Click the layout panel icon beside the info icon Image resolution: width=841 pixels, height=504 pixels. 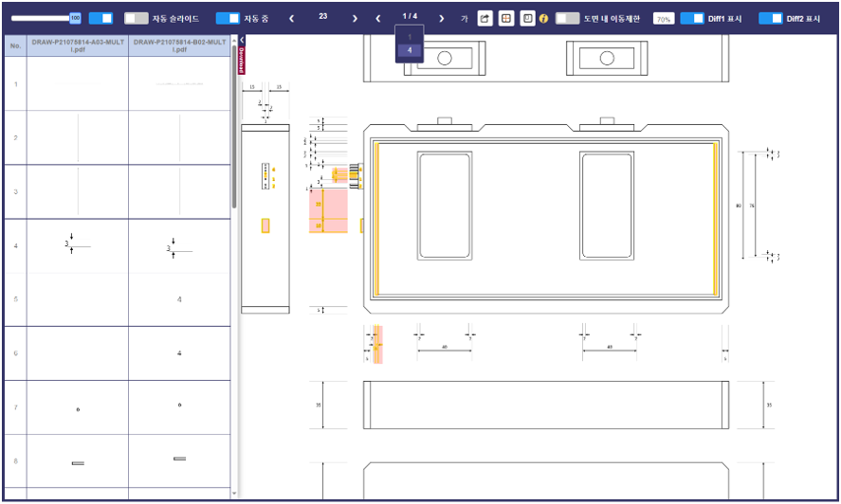click(x=527, y=18)
